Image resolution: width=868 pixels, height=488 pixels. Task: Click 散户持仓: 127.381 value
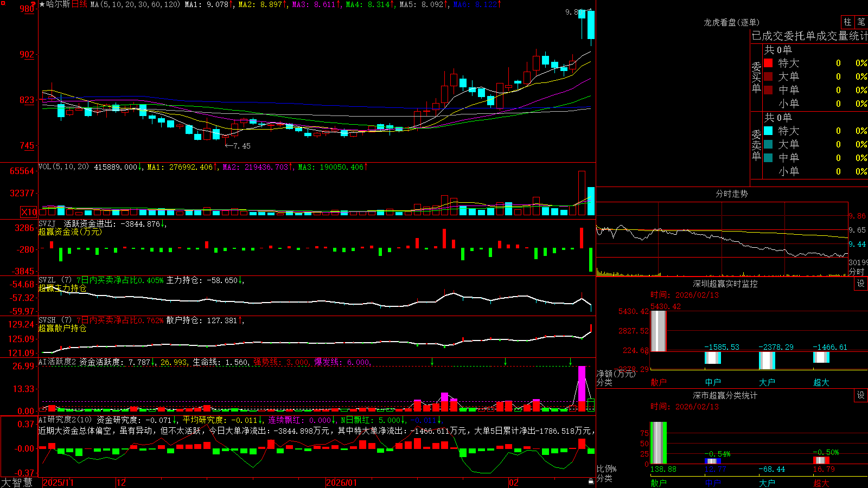point(205,320)
